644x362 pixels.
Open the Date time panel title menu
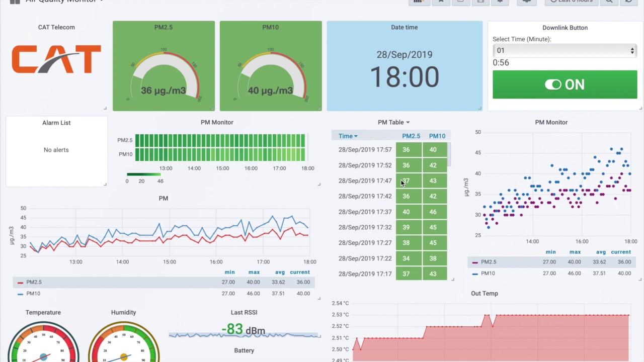click(405, 27)
